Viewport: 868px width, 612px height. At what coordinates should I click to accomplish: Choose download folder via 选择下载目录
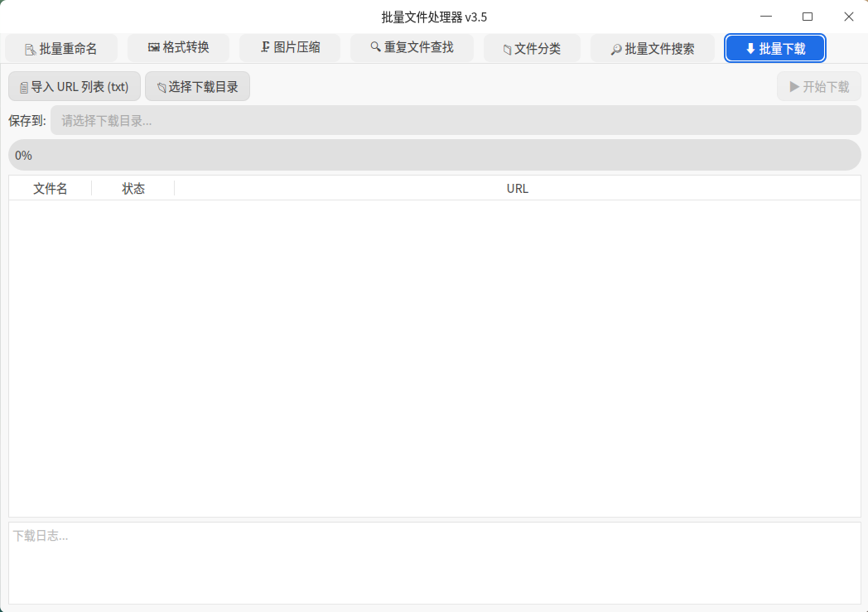pos(198,86)
